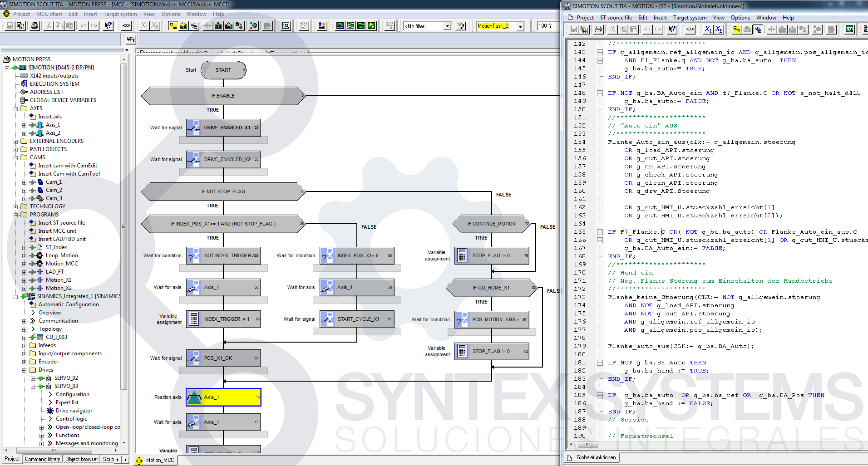Click the blue XE variable icon in ST toolbar
This screenshot has height=466, width=868.
(x=719, y=29)
